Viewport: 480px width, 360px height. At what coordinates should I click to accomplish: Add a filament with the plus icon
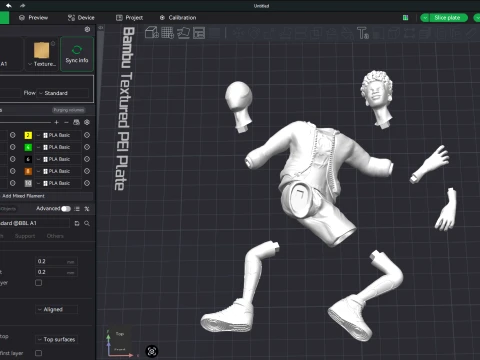56,122
